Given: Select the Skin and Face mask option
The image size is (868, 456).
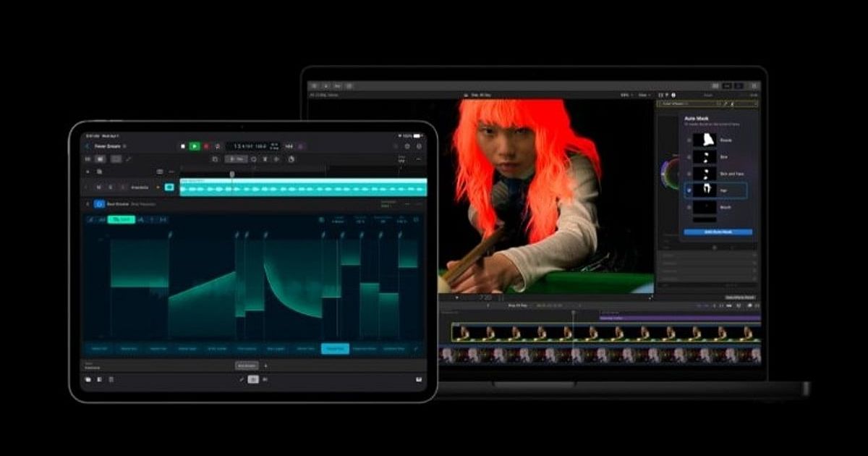Looking at the screenshot, I should point(715,173).
